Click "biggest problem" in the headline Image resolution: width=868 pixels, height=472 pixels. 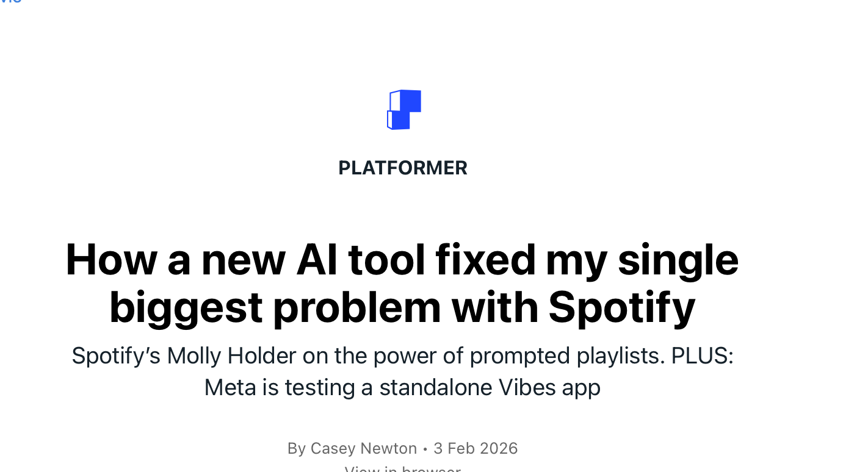click(x=275, y=307)
